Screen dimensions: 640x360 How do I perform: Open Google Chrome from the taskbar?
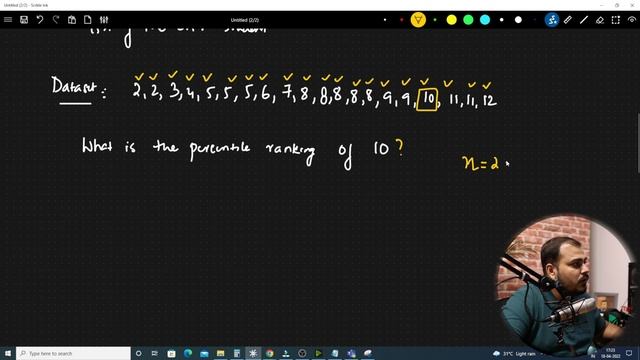pos(269,353)
